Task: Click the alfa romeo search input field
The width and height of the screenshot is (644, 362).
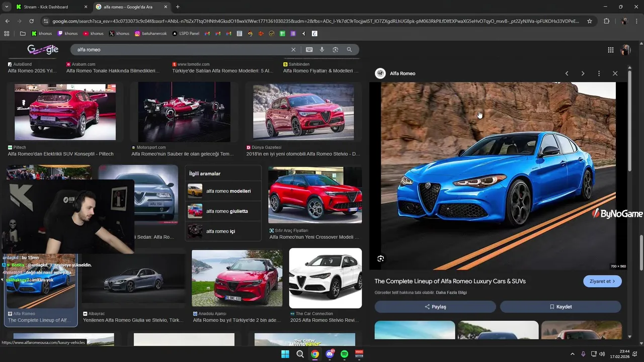Action: [x=181, y=50]
